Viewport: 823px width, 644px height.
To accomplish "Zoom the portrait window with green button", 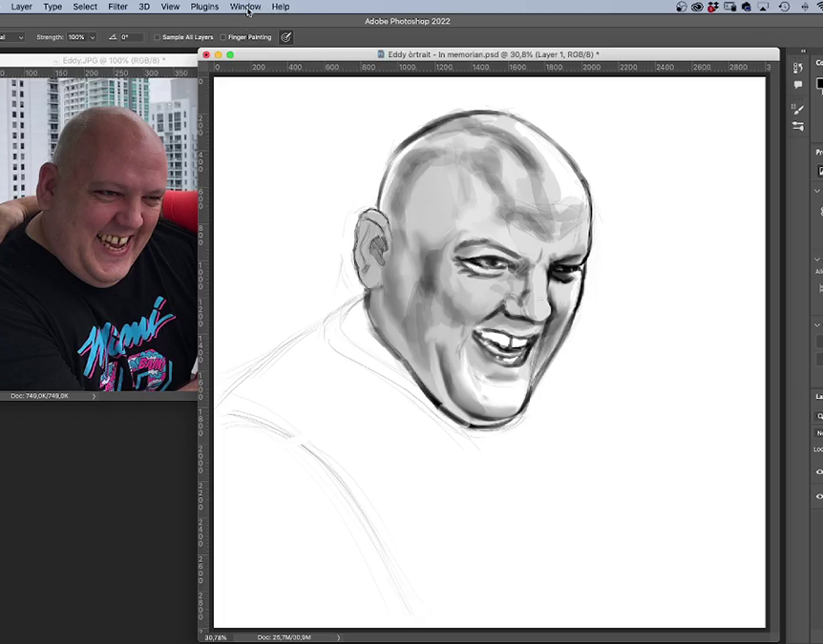I will point(230,54).
